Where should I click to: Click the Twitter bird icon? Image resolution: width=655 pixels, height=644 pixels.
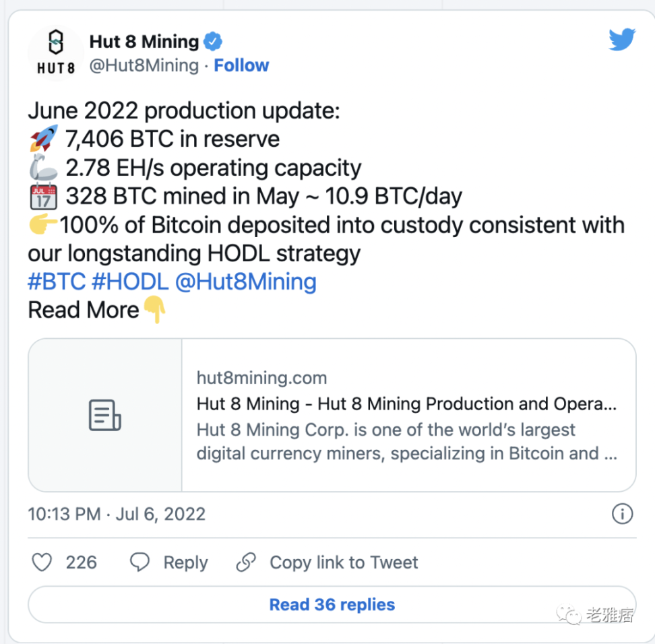(x=621, y=39)
